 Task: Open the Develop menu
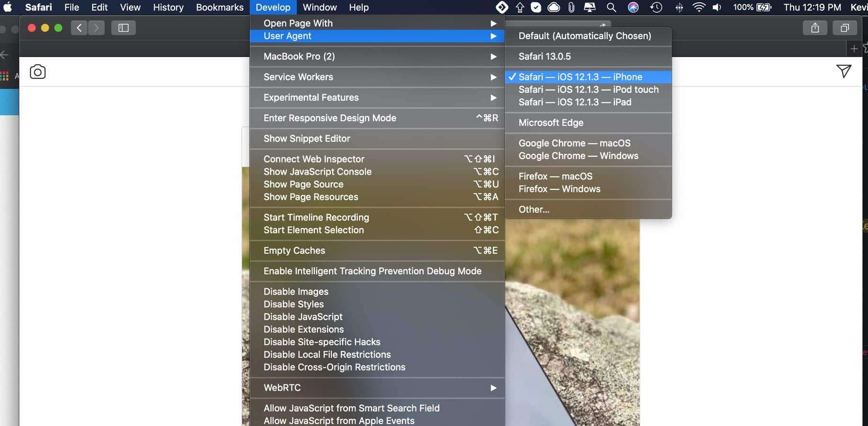pyautogui.click(x=273, y=7)
